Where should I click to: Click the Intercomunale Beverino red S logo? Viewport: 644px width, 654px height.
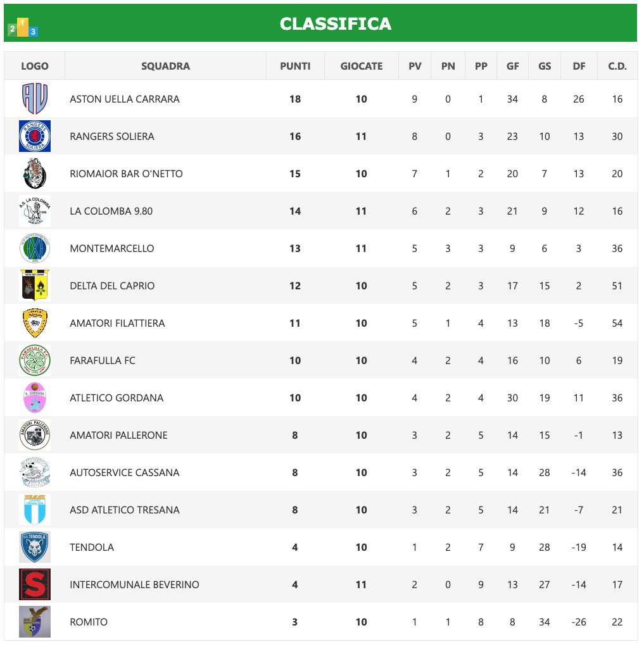tap(35, 584)
